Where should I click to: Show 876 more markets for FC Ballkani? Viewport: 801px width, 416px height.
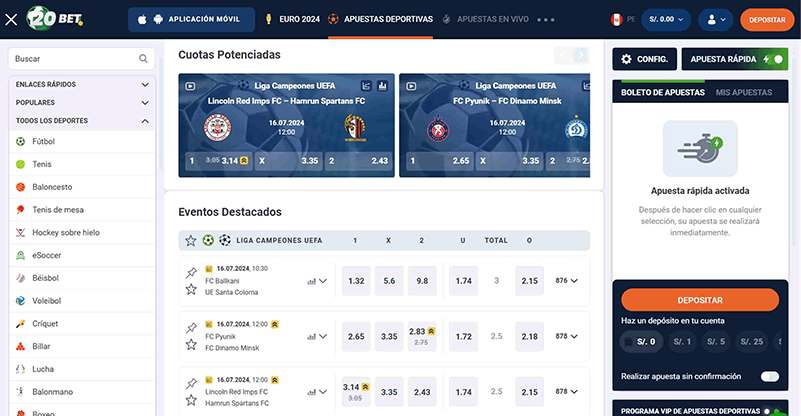tap(567, 281)
